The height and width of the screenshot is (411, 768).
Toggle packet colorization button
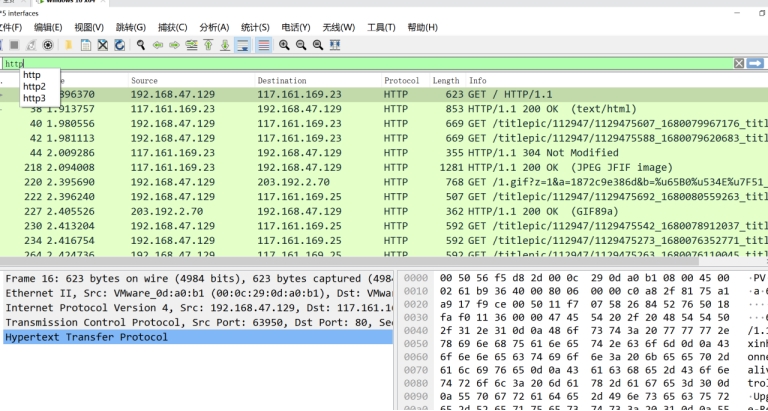pyautogui.click(x=263, y=45)
